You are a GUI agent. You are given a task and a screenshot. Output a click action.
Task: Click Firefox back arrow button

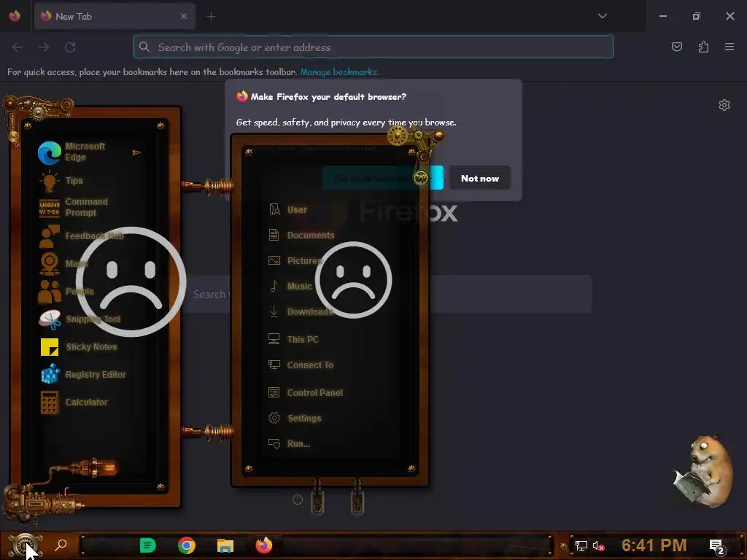[x=18, y=47]
